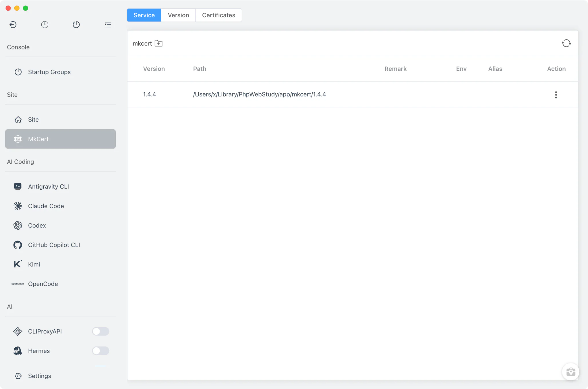
Task: Open Startup Groups in sidebar
Action: [60, 72]
